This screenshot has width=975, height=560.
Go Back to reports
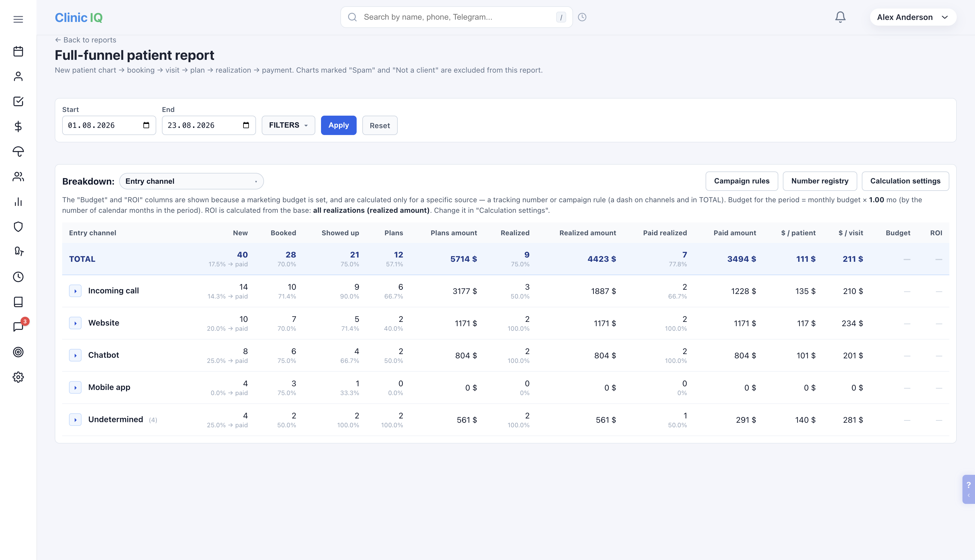86,40
